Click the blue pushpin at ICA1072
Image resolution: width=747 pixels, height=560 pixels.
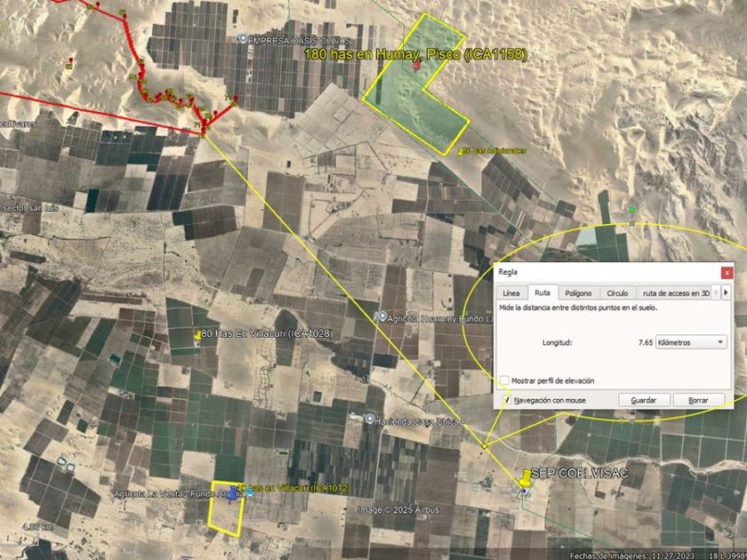click(232, 494)
